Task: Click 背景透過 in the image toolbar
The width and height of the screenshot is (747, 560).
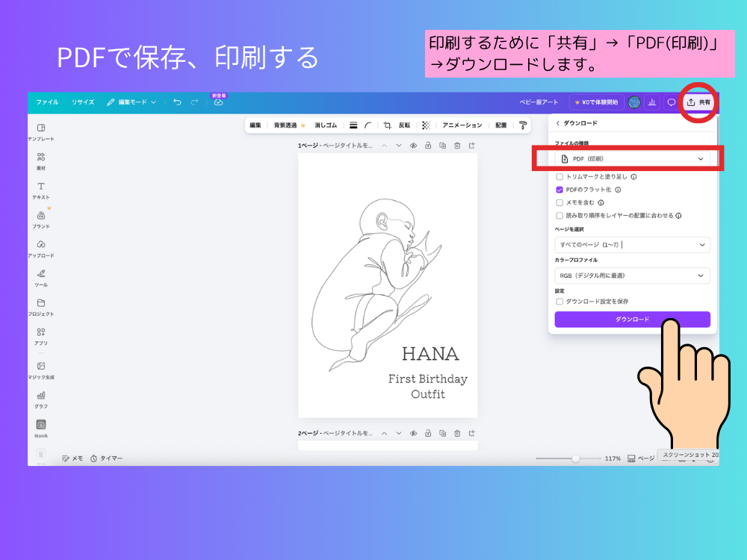Action: (x=289, y=125)
